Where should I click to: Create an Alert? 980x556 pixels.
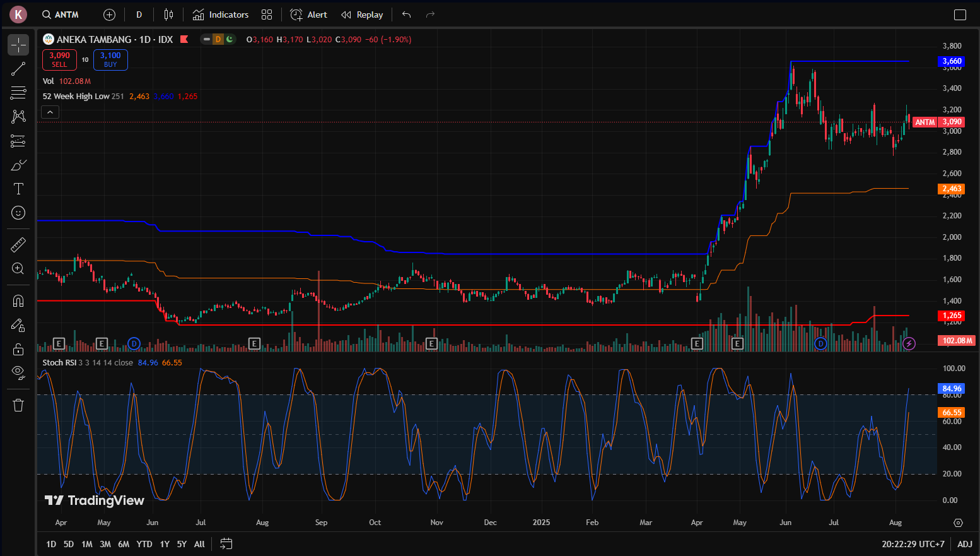[308, 15]
